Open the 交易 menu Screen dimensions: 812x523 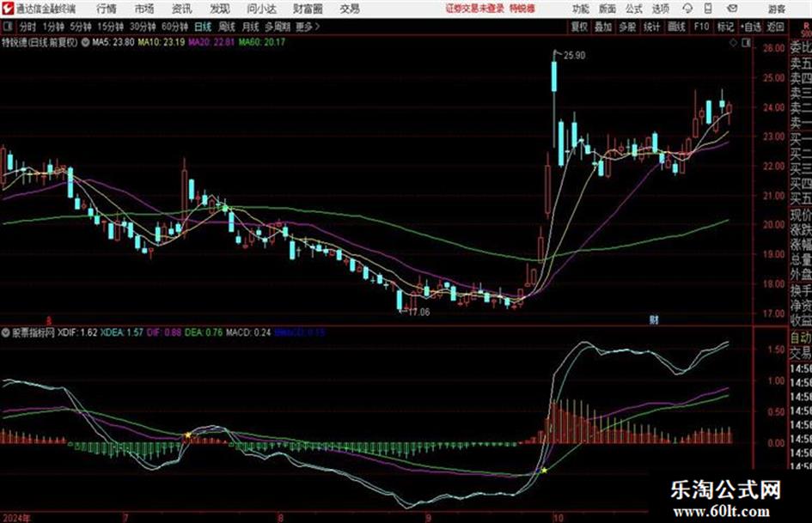click(x=350, y=9)
